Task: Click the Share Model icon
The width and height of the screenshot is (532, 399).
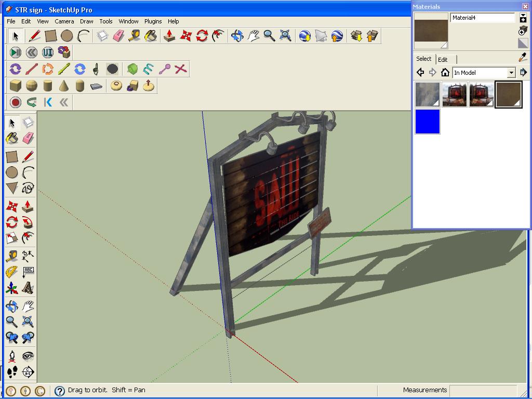Action: [x=372, y=36]
